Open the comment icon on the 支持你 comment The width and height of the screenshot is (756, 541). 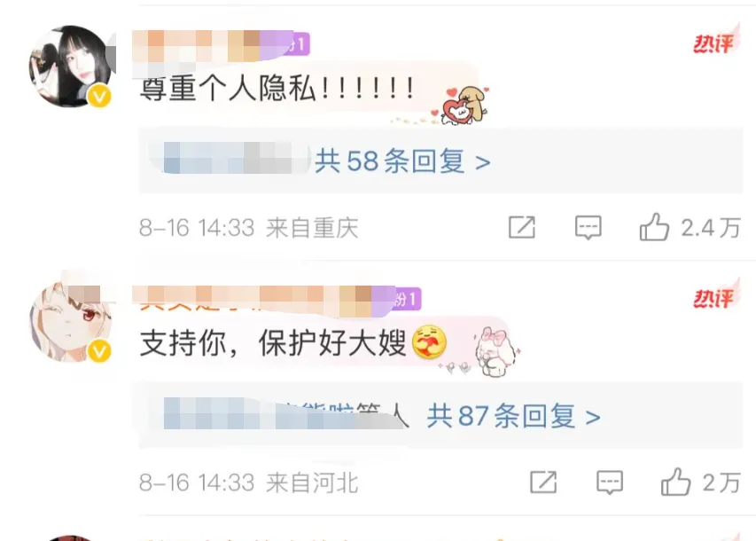(x=610, y=482)
